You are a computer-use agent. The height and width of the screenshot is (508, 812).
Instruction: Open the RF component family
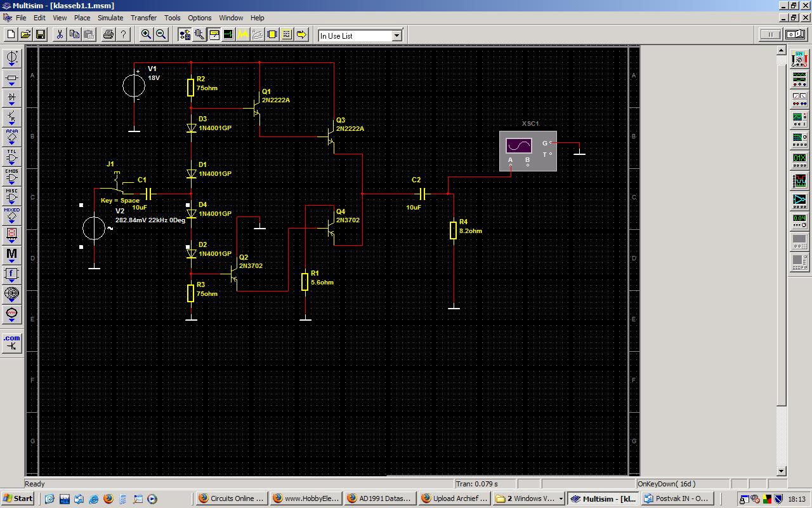[x=12, y=295]
